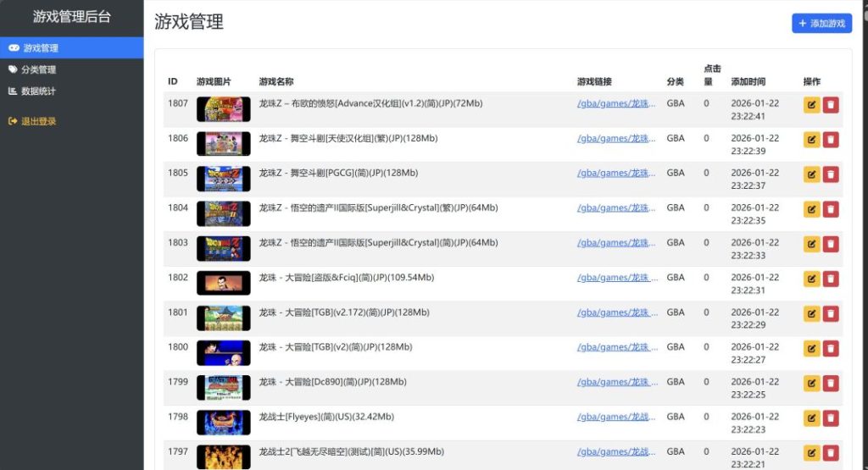Click thumbnail of game 1801
The image size is (868, 470).
pyautogui.click(x=224, y=318)
